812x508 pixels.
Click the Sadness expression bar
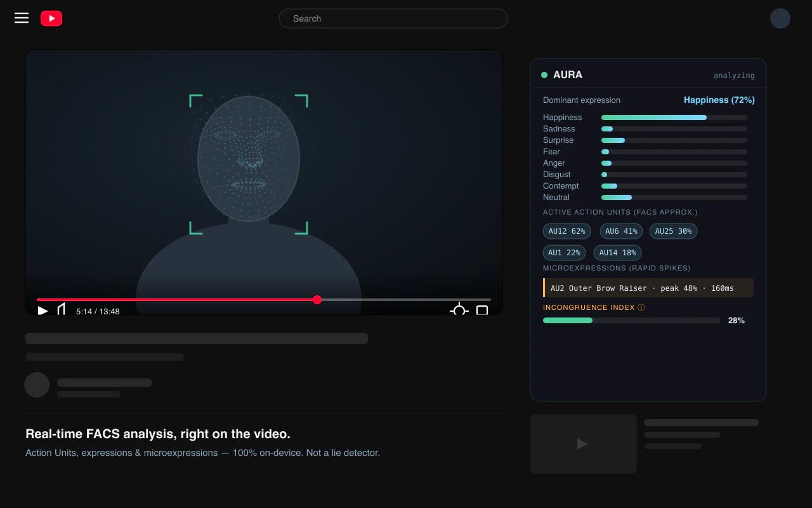pos(674,129)
